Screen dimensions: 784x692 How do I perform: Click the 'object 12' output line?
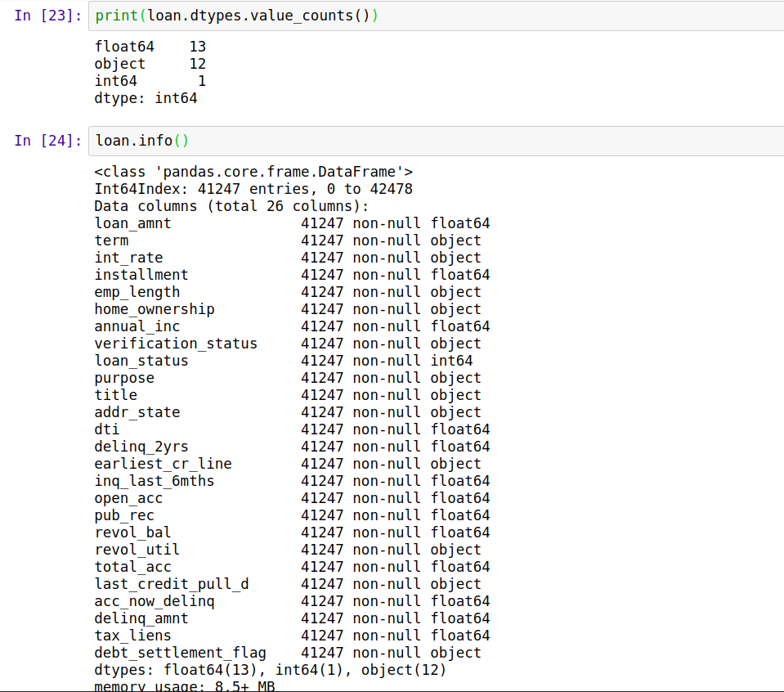coord(150,64)
